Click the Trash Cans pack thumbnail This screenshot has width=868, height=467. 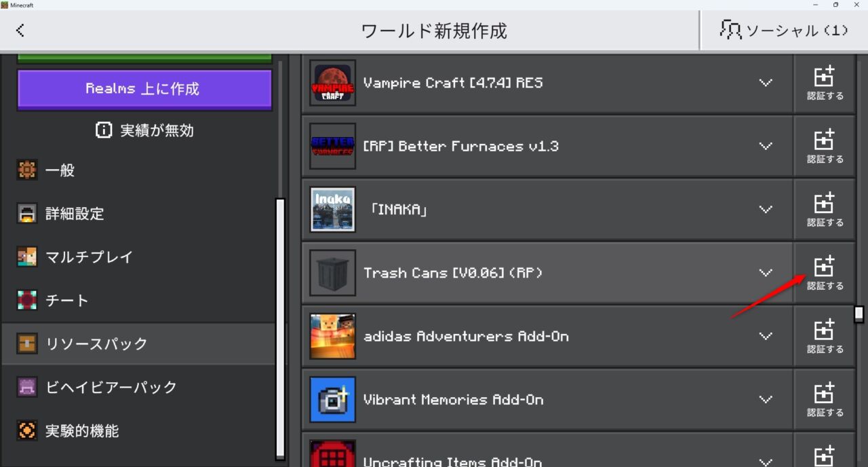coord(332,273)
